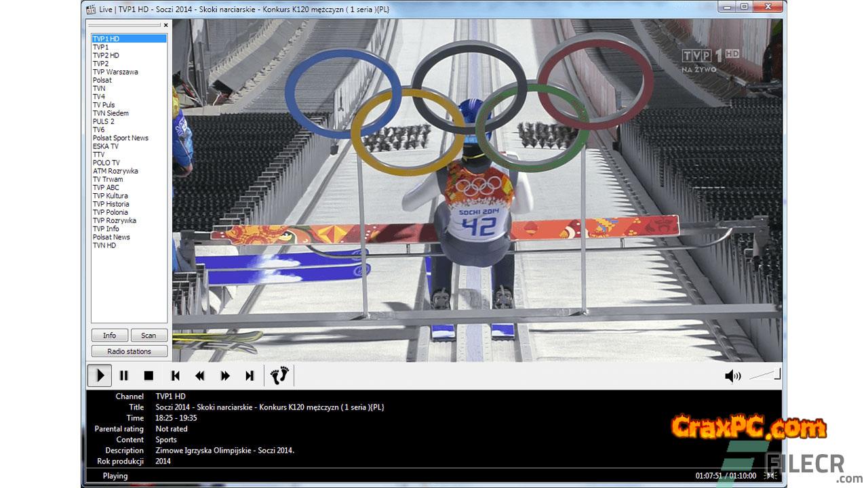
Task: Select ESKA TV channel
Action: point(106,146)
